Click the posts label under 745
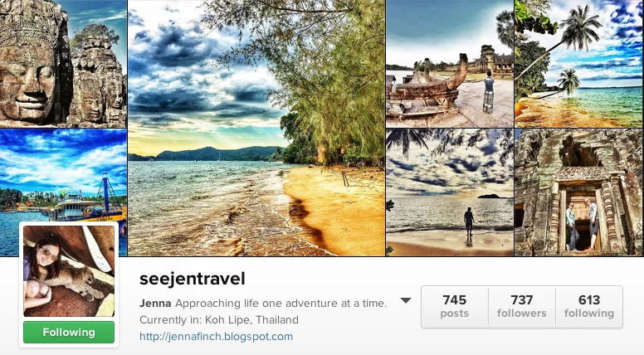 tap(454, 314)
